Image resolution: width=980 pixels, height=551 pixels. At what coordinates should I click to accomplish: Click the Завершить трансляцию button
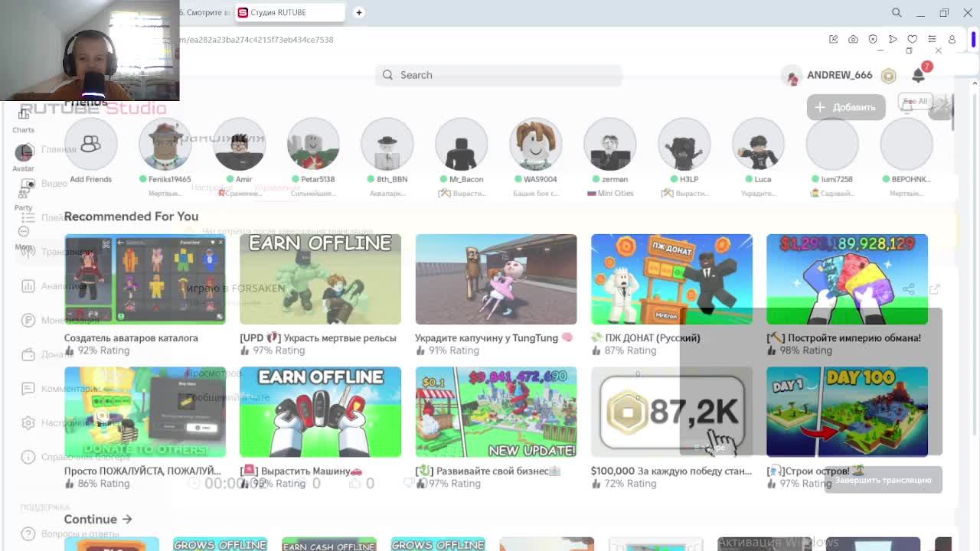[x=883, y=480]
